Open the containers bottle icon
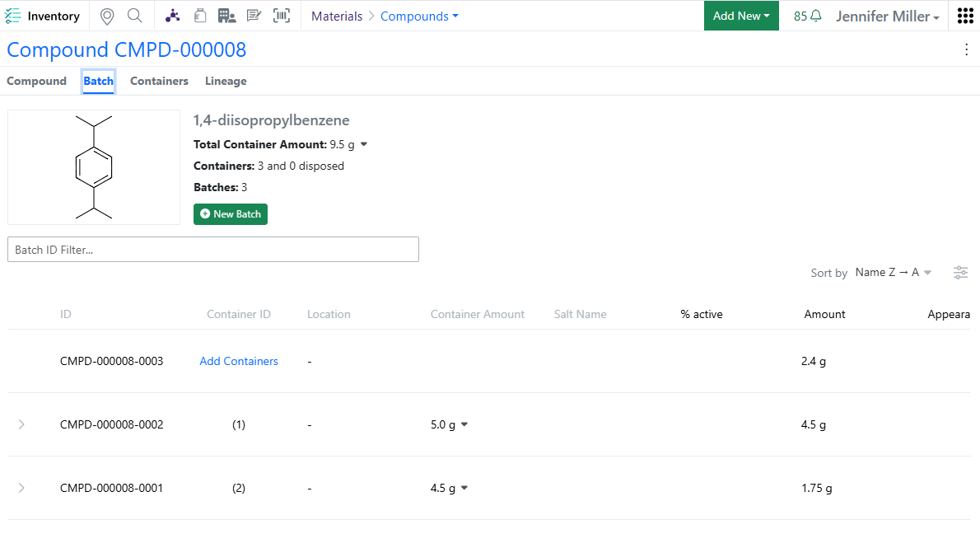This screenshot has height=534, width=980. point(199,16)
